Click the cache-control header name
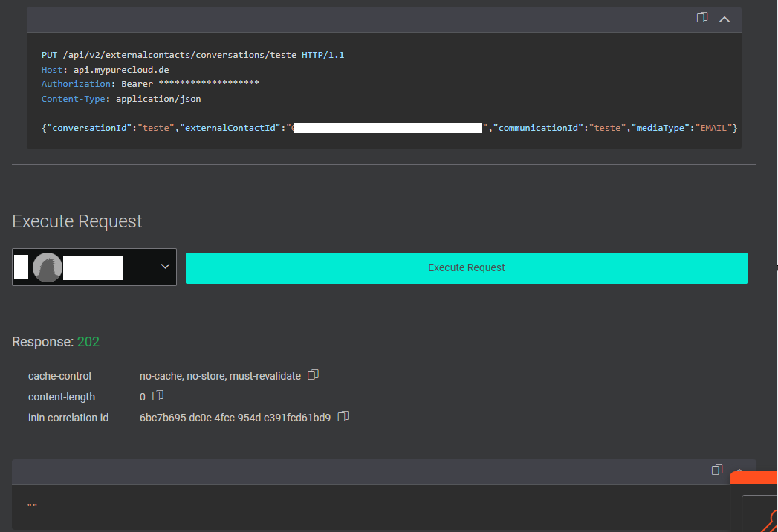778x532 pixels. coord(59,376)
